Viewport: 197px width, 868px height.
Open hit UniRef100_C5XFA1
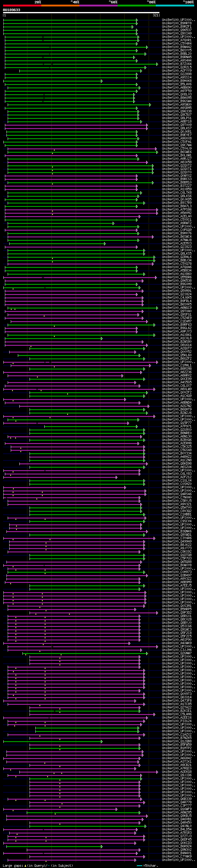(177, 142)
